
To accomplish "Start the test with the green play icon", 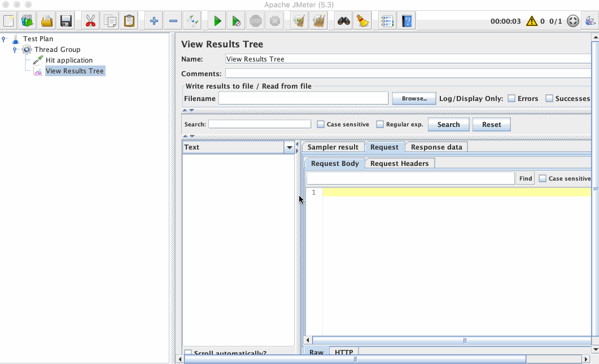I will pos(217,20).
